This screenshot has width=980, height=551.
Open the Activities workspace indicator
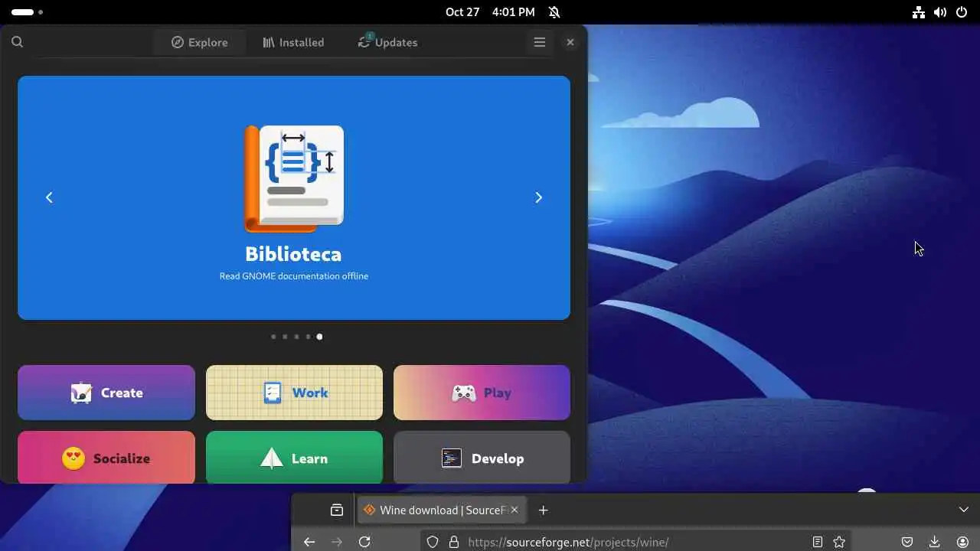click(x=27, y=12)
